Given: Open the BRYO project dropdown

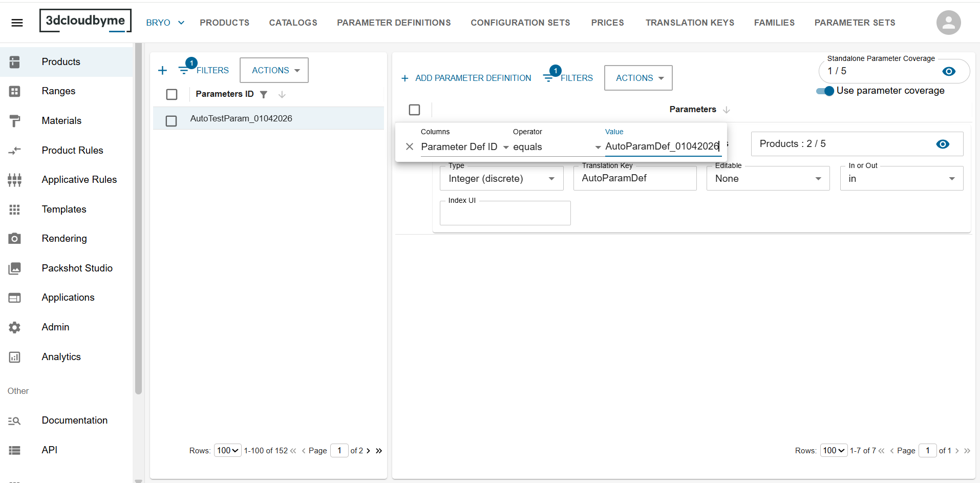Looking at the screenshot, I should click(x=165, y=23).
